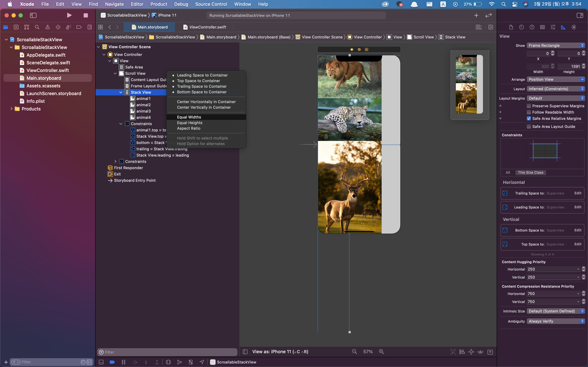Click the Run (play) button
The width and height of the screenshot is (588, 367).
(69, 15)
